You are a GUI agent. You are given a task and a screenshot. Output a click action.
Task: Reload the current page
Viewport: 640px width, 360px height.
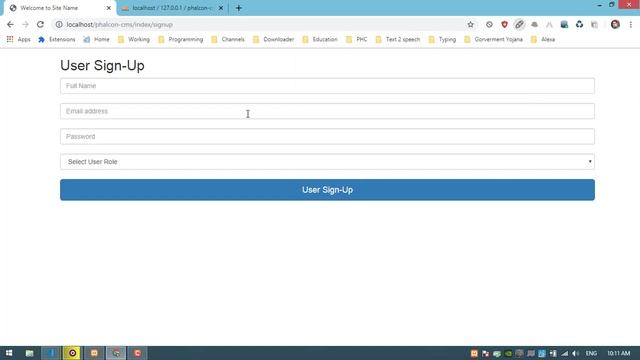[x=40, y=24]
